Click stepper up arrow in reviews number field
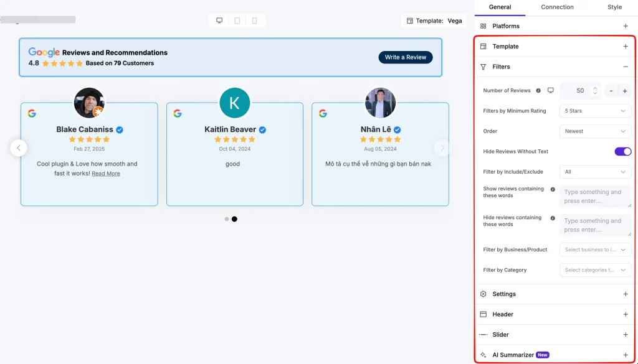Viewport: 638px width, 364px height. pos(595,88)
